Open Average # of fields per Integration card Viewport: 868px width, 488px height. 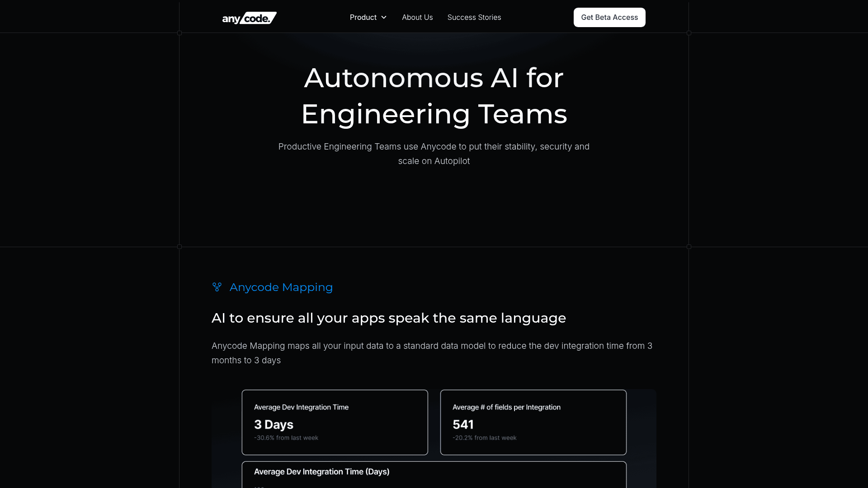533,422
